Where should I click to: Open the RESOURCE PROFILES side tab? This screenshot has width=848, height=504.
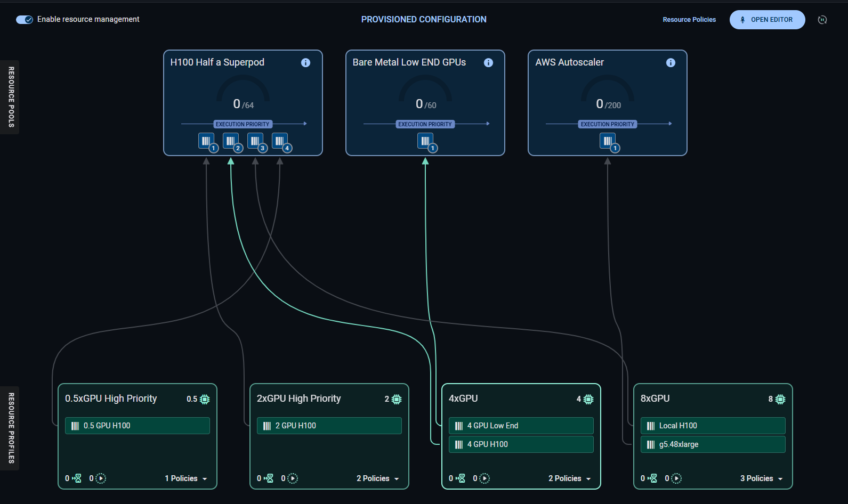pos(11,428)
